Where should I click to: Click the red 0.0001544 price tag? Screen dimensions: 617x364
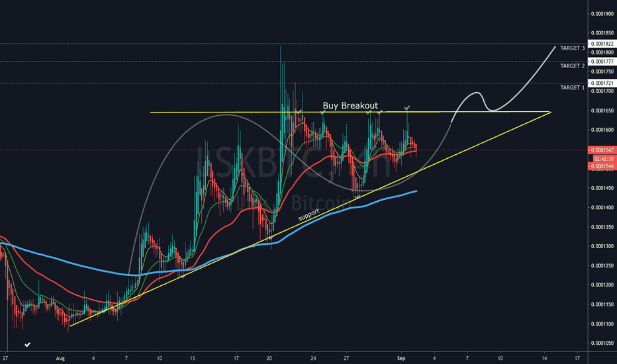tap(602, 167)
